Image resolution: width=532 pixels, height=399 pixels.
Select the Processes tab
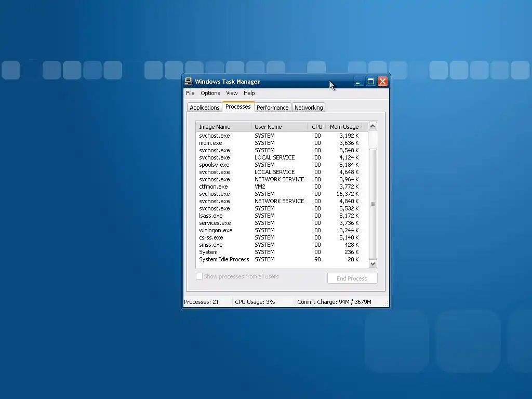(x=238, y=107)
